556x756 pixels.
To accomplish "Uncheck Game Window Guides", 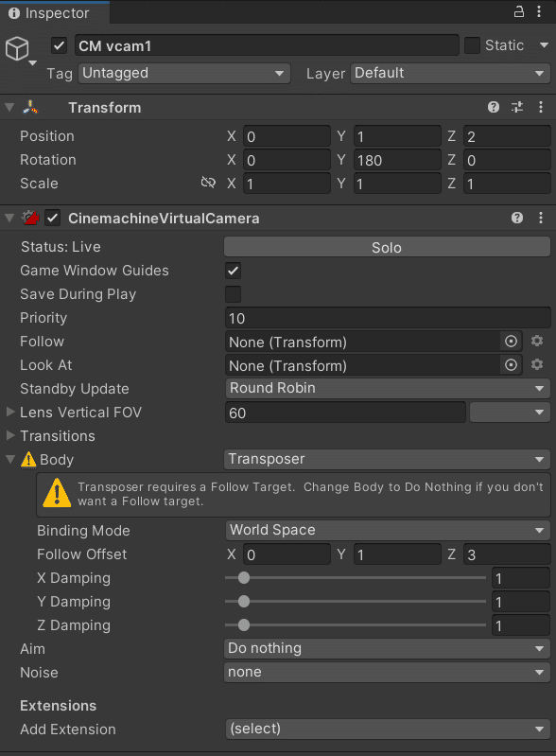I will tap(234, 271).
